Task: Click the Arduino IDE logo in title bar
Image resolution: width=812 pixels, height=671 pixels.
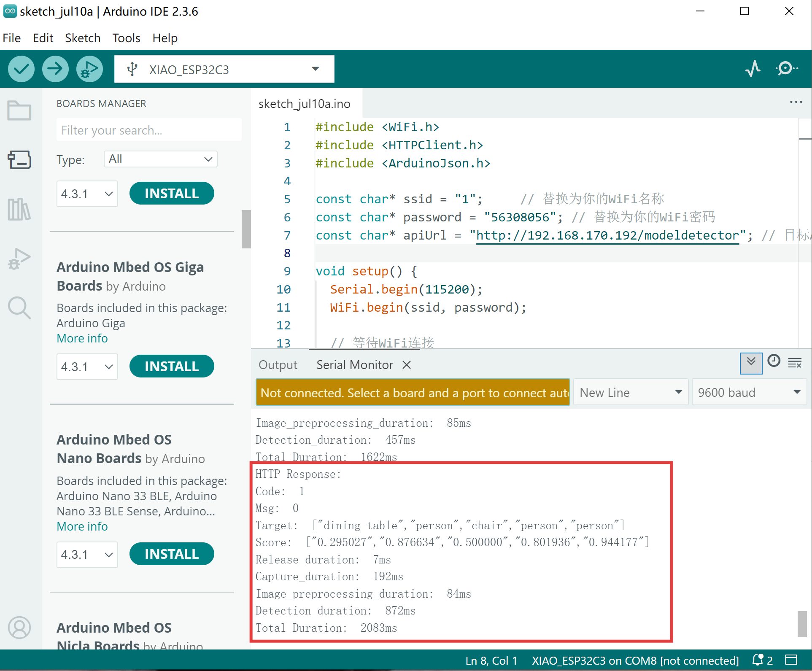Action: 10,11
